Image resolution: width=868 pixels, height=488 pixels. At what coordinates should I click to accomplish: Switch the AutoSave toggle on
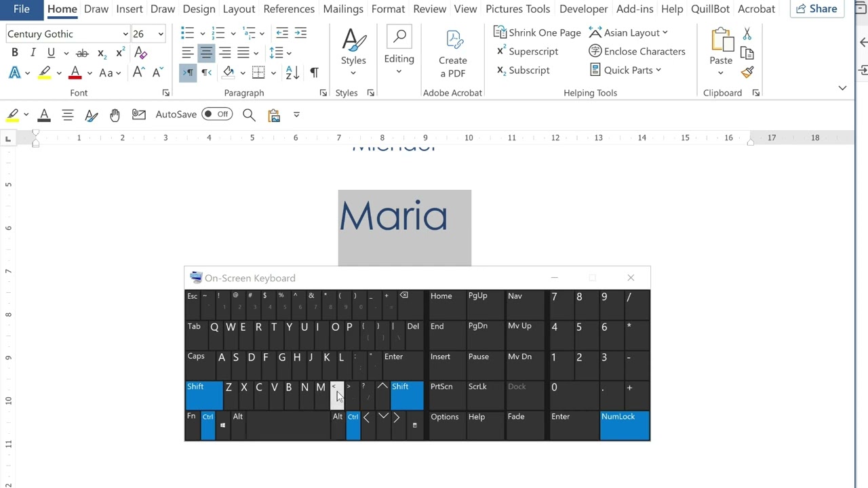pyautogui.click(x=216, y=114)
